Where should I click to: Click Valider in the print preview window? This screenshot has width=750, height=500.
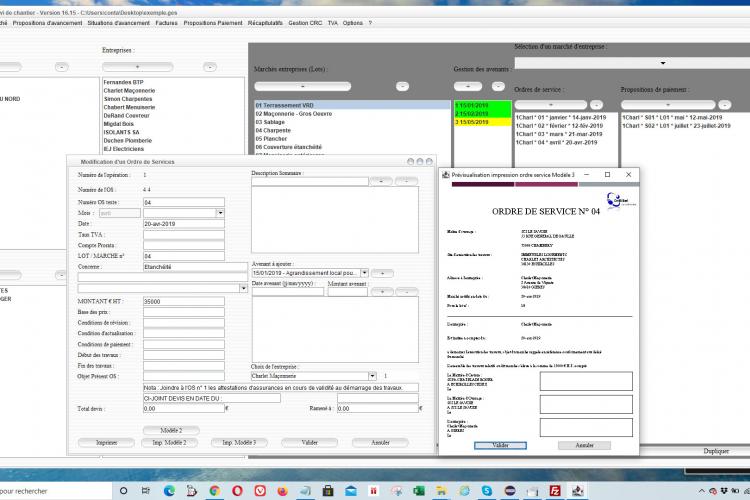pos(500,445)
